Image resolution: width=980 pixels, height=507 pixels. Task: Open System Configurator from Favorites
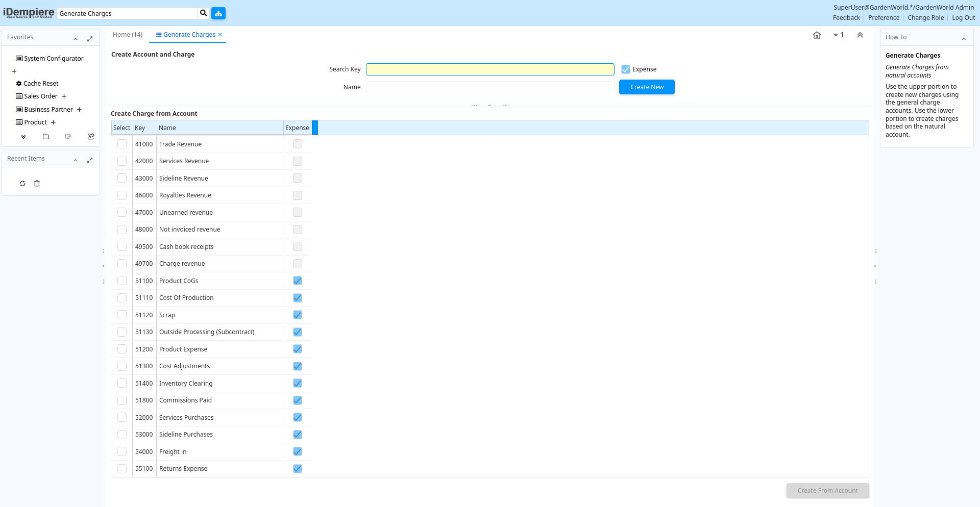[x=54, y=59]
